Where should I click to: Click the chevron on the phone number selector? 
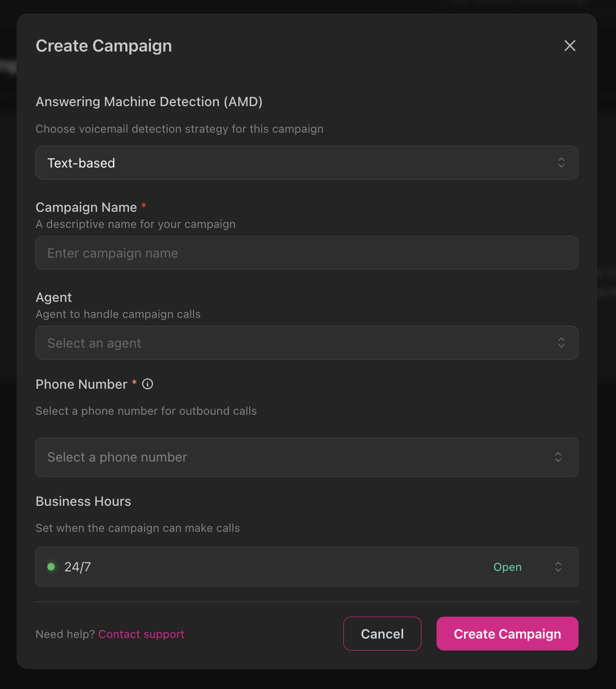click(x=558, y=457)
